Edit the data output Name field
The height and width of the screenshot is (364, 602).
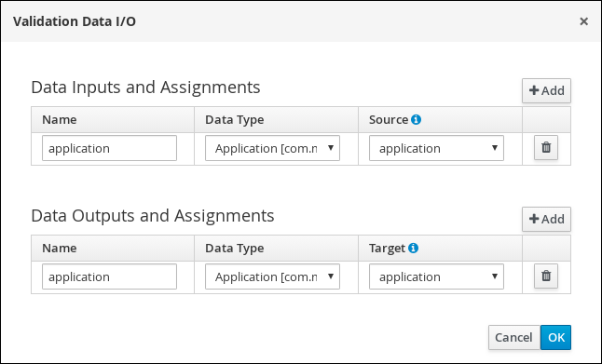pos(109,276)
